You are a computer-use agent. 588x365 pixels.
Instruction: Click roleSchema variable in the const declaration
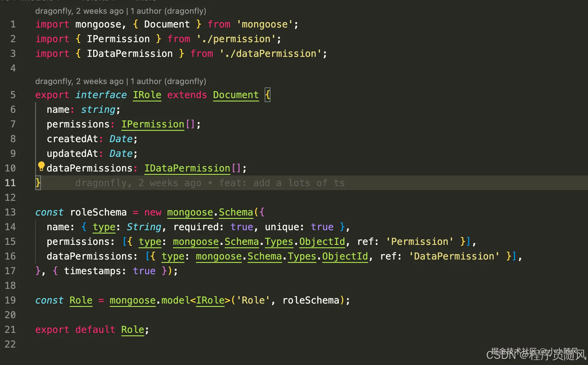coord(98,212)
